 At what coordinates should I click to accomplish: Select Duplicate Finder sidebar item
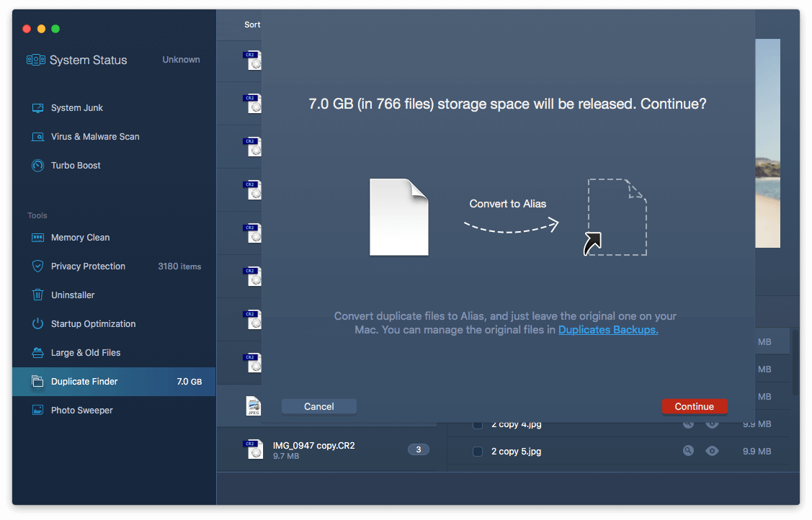pos(114,382)
